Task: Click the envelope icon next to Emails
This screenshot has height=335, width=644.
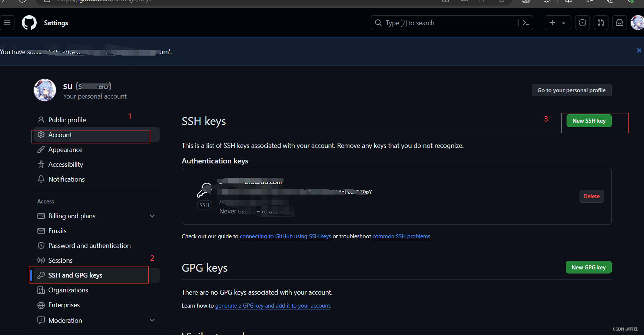Action: 41,231
